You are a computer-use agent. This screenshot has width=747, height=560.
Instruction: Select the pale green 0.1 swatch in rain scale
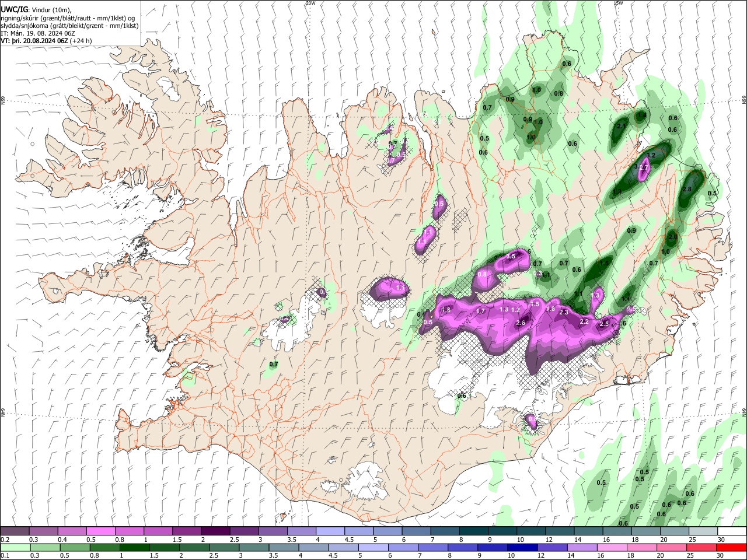coord(15,547)
